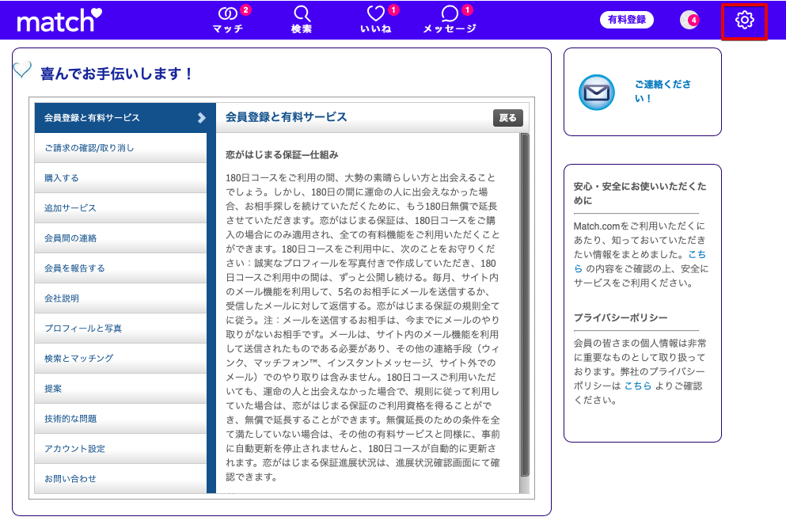Click the ご連絡ください！ link
This screenshot has height=532, width=786.
pos(663,91)
